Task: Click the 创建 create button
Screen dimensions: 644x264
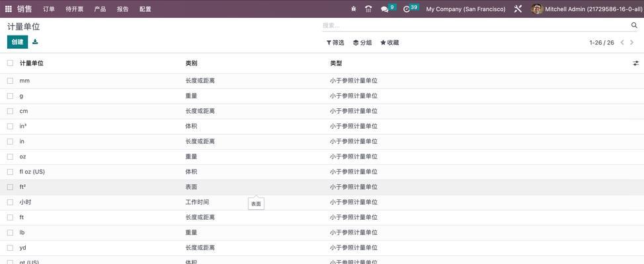Action: click(x=17, y=42)
